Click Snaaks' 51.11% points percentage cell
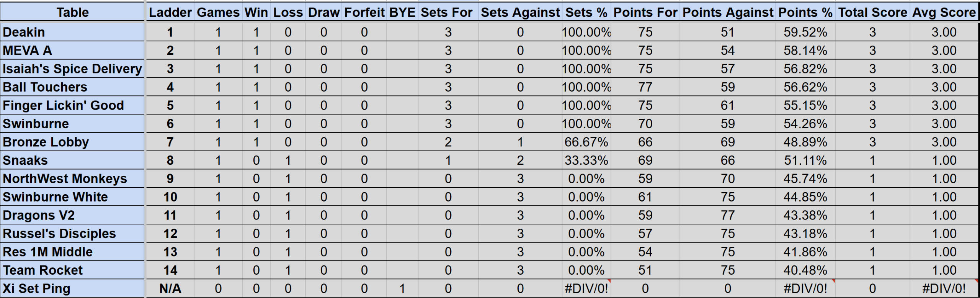The width and height of the screenshot is (980, 298). point(805,160)
